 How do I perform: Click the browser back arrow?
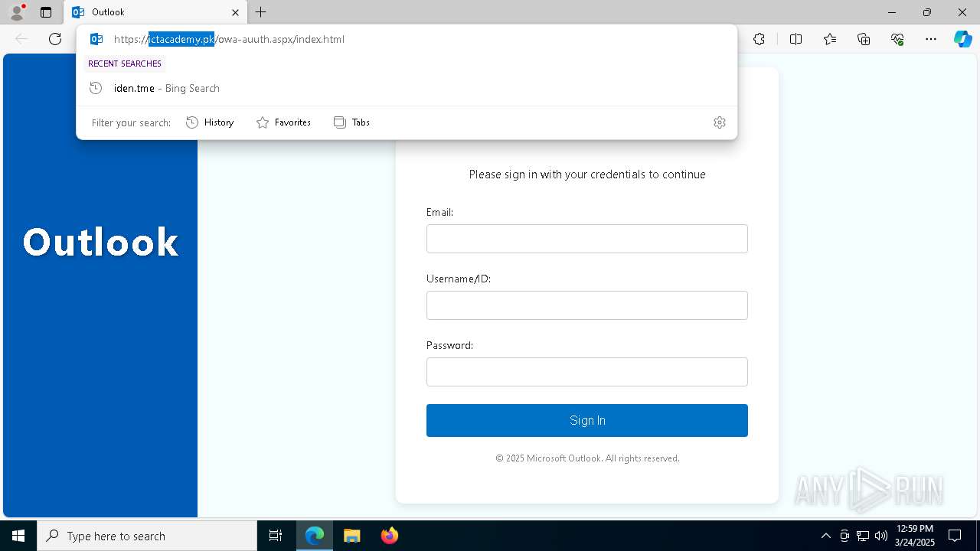pyautogui.click(x=21, y=39)
